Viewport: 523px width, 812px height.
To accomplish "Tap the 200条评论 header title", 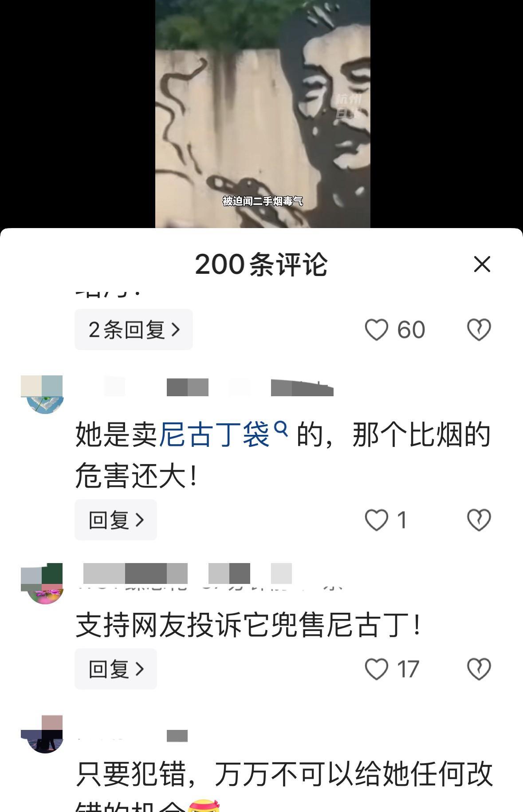I will click(261, 264).
